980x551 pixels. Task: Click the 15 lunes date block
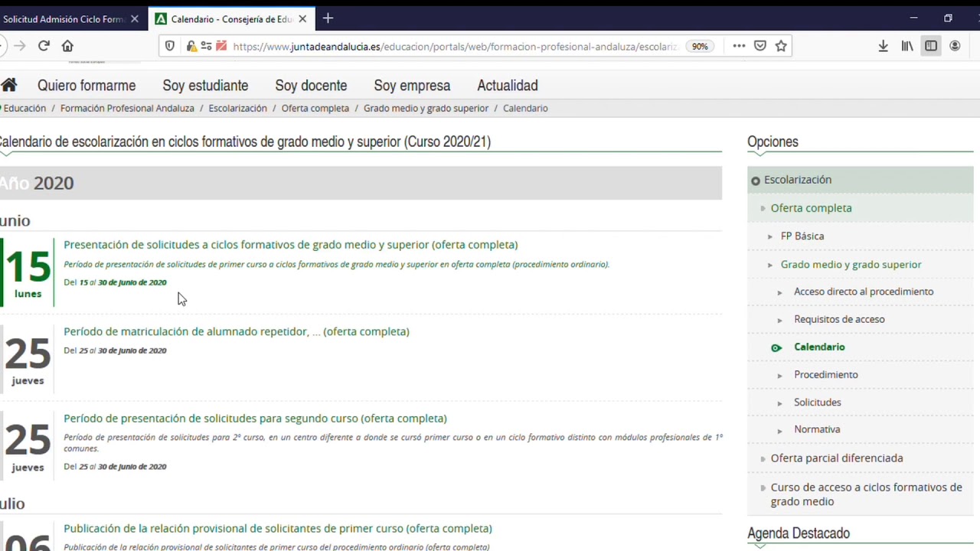[28, 272]
